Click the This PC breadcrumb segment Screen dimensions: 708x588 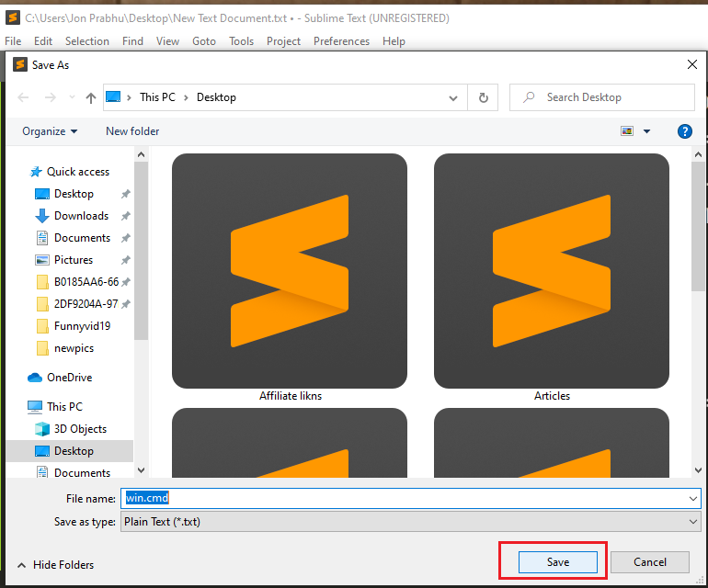(x=157, y=97)
